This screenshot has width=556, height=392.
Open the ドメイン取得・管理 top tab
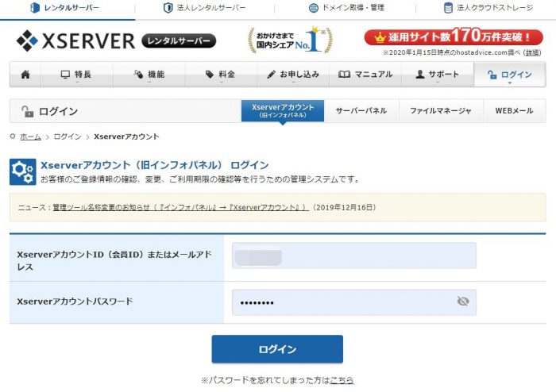click(346, 8)
